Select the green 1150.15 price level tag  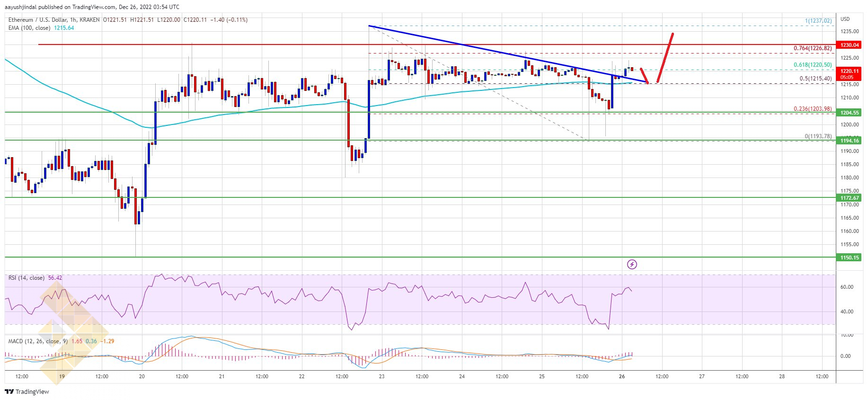tap(850, 258)
